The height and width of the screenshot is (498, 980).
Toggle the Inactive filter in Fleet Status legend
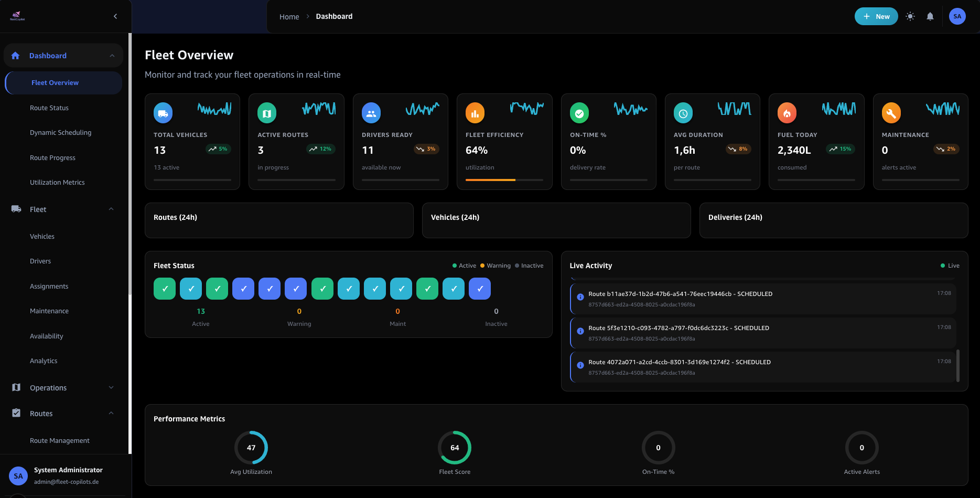pyautogui.click(x=529, y=266)
